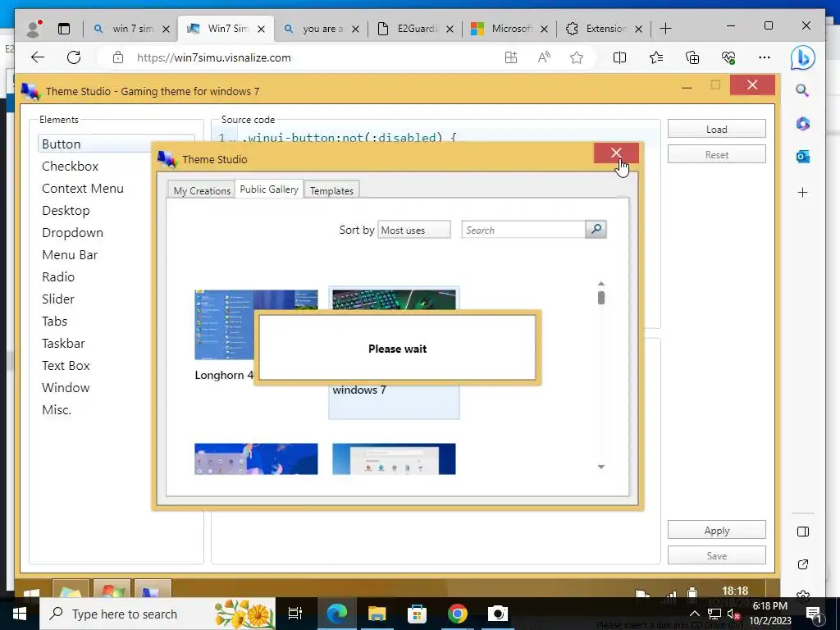Select Dropdown in Elements list

[72, 232]
